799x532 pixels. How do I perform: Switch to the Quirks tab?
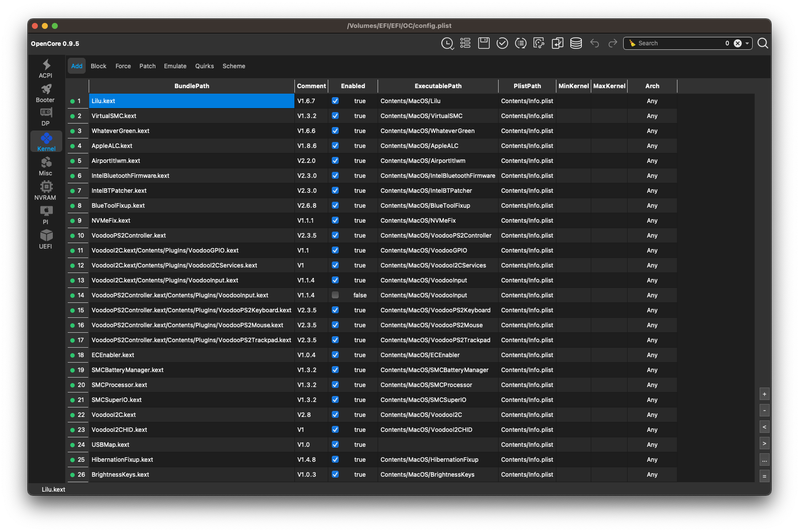(x=204, y=66)
